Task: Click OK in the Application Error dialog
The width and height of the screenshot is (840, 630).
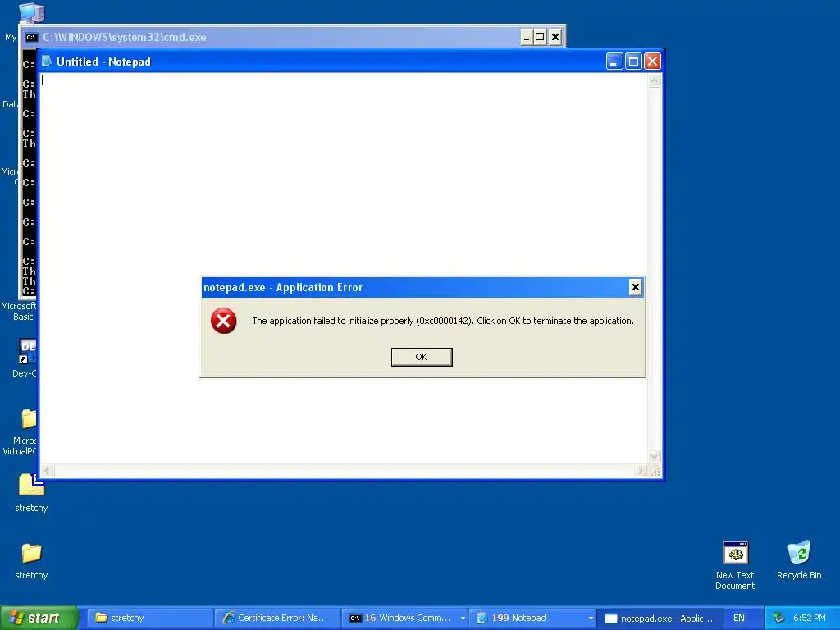Action: [x=422, y=357]
